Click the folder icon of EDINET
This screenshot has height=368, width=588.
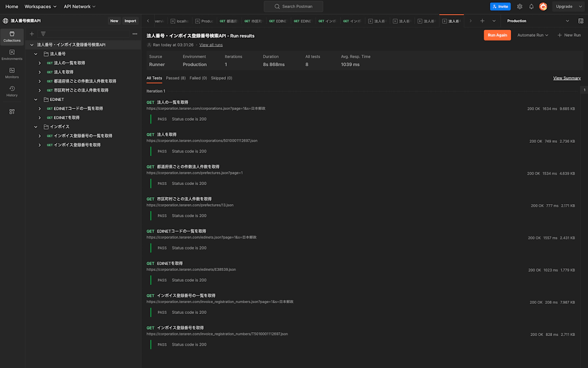coord(46,100)
